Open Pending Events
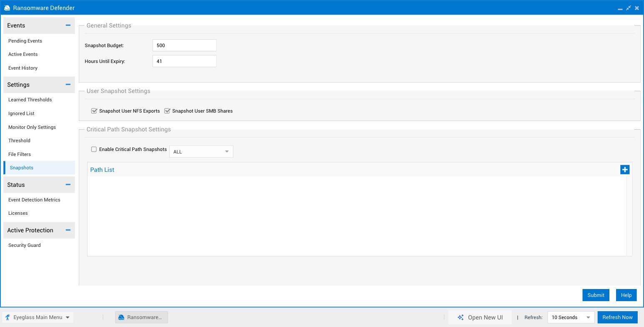 [25, 41]
